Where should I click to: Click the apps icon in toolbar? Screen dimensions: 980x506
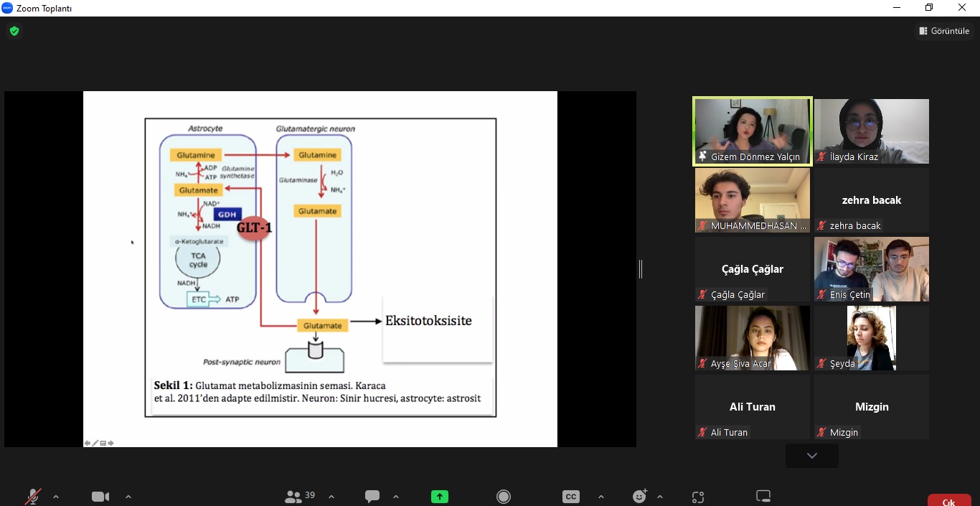coord(698,497)
